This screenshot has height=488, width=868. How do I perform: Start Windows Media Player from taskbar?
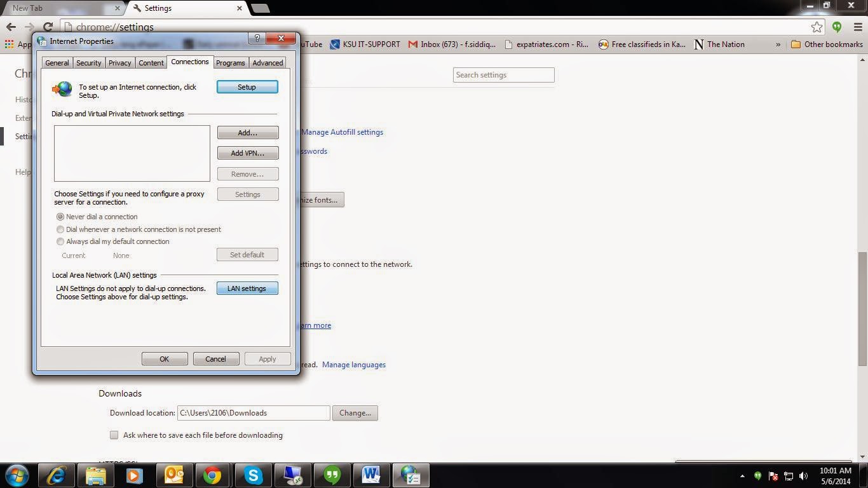click(x=133, y=475)
